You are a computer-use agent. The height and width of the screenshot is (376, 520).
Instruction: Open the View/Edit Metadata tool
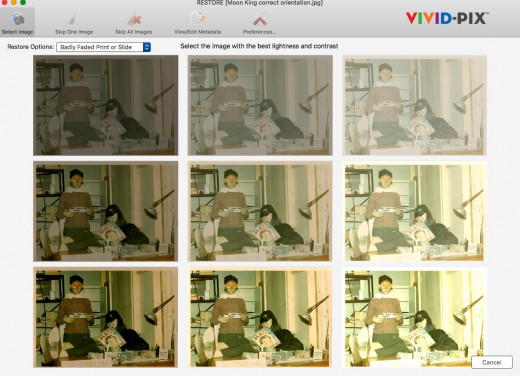click(x=197, y=19)
